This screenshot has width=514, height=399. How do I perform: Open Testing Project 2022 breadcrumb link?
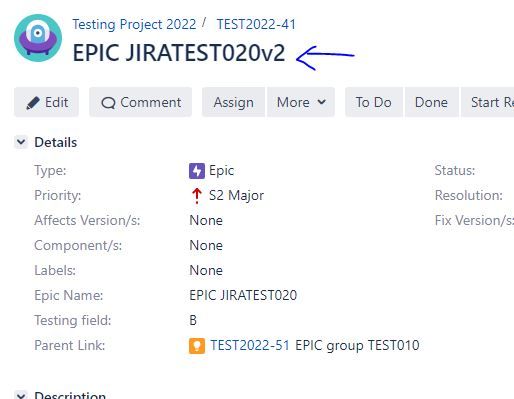click(134, 24)
